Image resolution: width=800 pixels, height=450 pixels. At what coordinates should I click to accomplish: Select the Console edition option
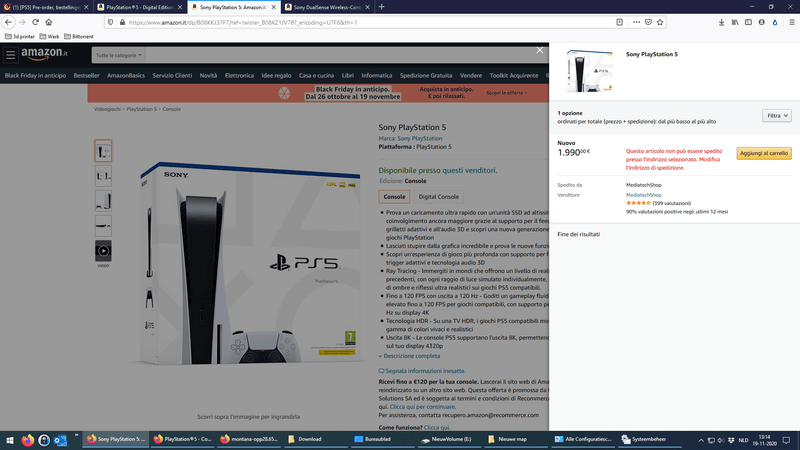tap(394, 196)
